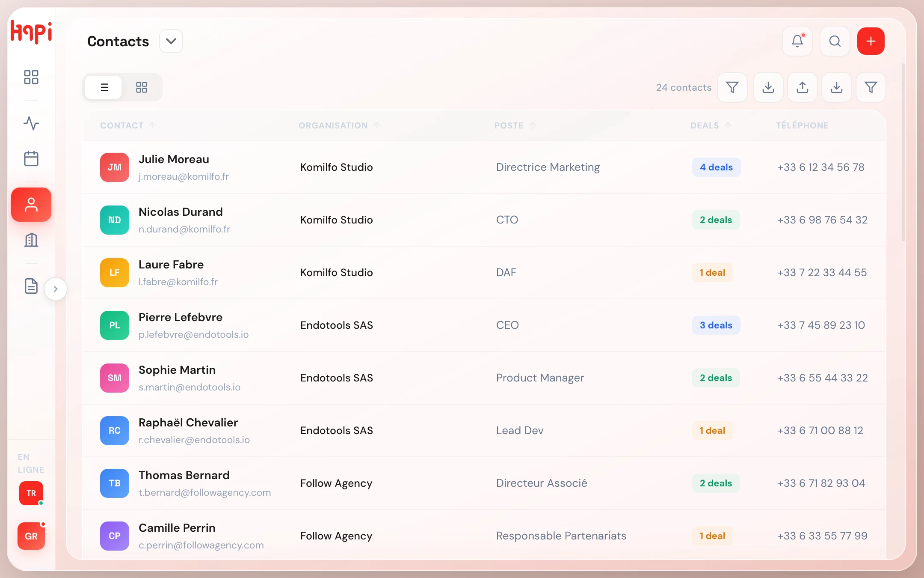Open the notifications bell
The image size is (924, 578).
click(x=797, y=41)
